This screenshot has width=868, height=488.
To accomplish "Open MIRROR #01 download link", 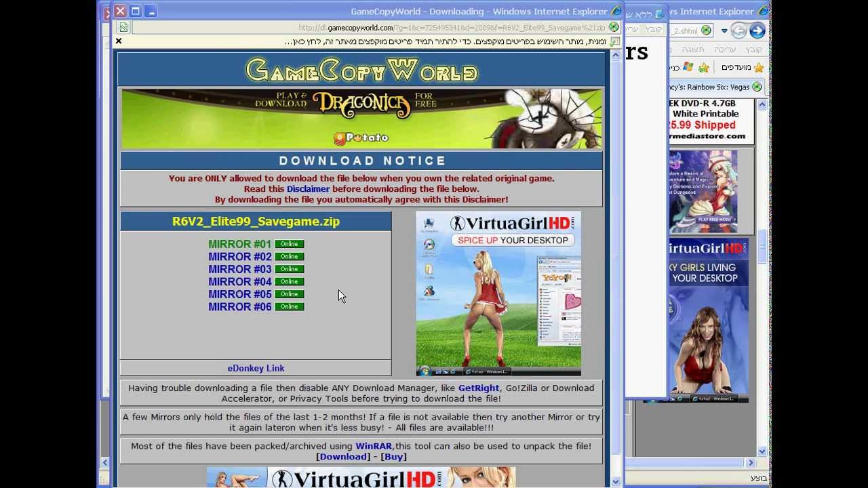I will [239, 244].
